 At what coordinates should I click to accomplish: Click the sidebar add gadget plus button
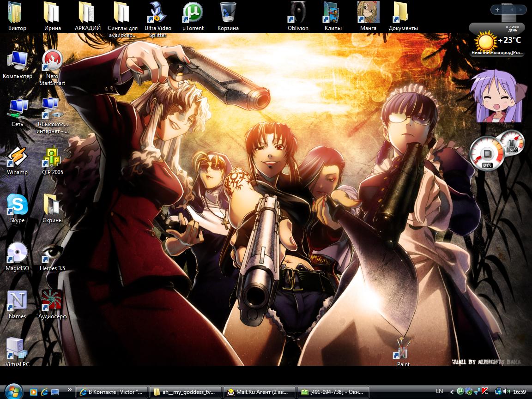497,10
